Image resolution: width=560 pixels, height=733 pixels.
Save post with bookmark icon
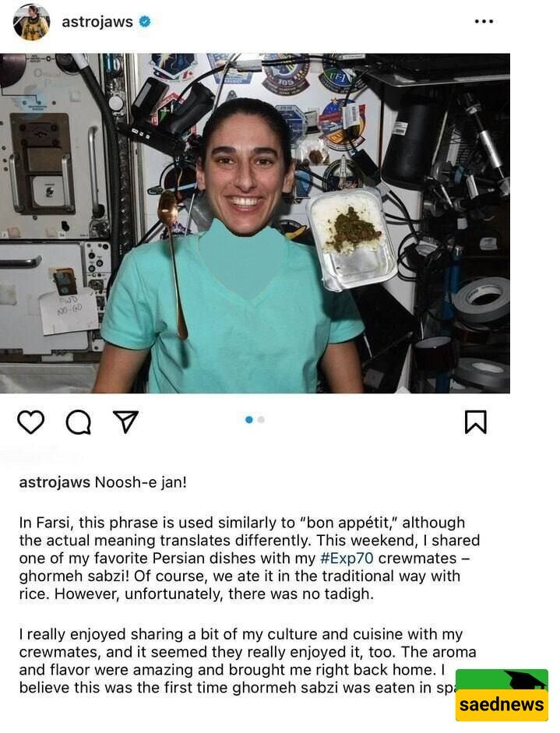click(x=475, y=421)
